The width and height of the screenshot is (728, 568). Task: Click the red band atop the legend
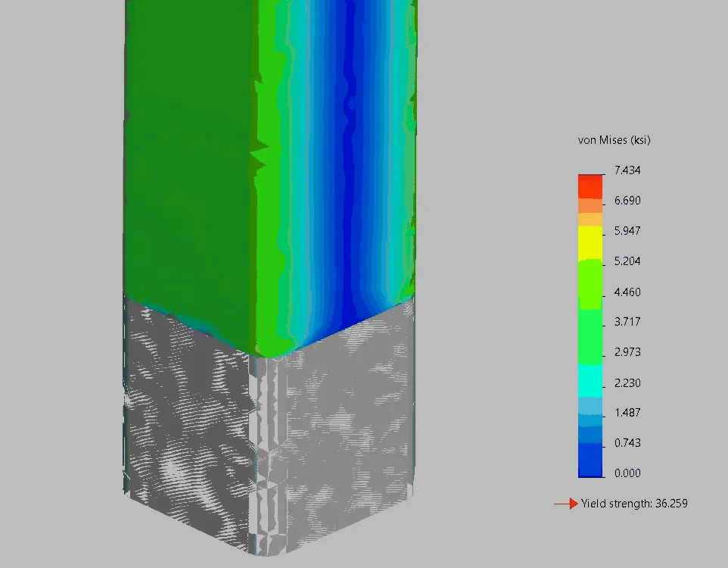(590, 186)
